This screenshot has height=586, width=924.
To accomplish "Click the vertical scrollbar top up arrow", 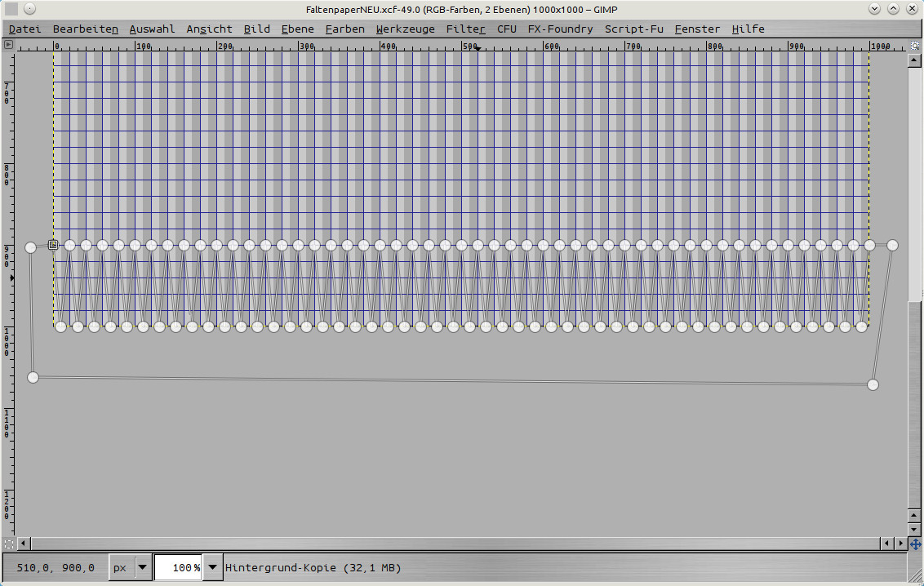I will pos(915,57).
